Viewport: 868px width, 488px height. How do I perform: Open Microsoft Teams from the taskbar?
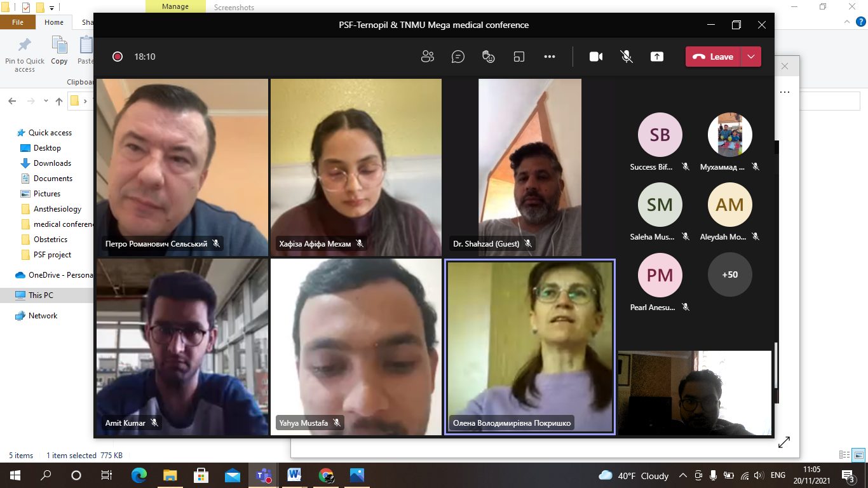263,475
